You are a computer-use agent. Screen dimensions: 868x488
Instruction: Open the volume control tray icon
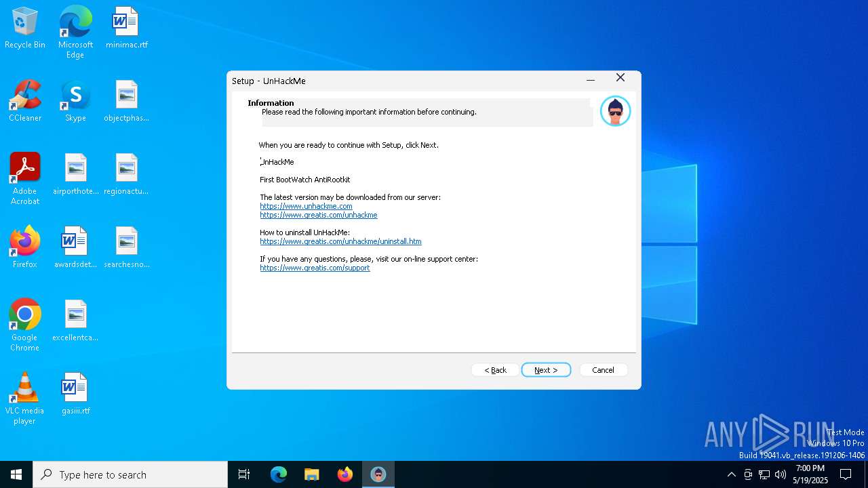tap(781, 474)
